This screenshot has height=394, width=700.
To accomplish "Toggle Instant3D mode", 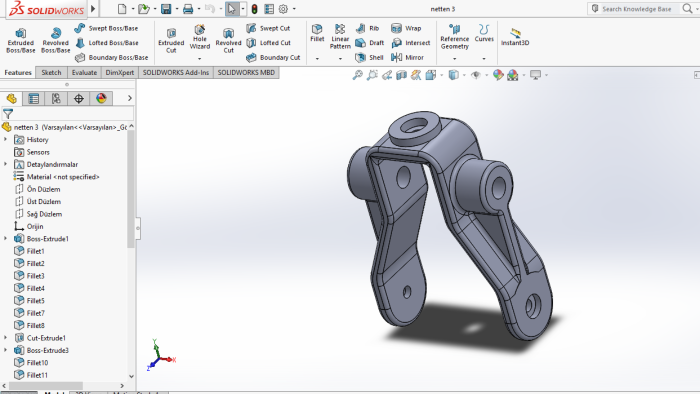I will pos(515,37).
